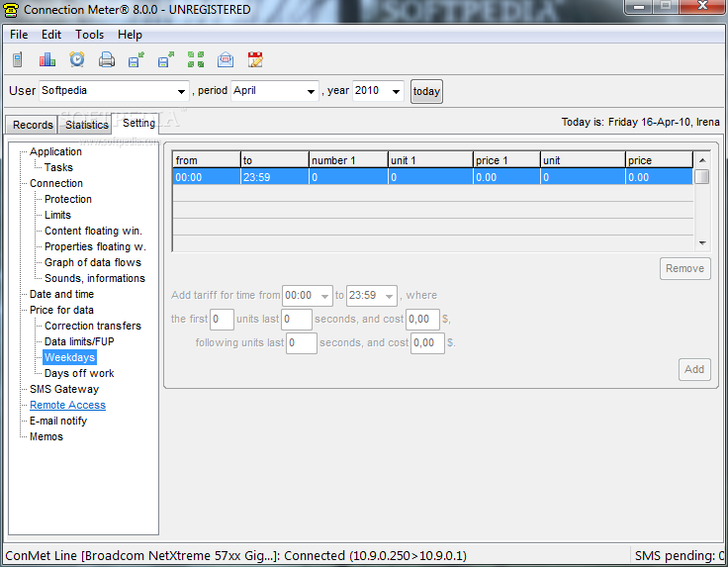The height and width of the screenshot is (567, 728).
Task: Click the 'units last' seconds input field
Action: [297, 319]
